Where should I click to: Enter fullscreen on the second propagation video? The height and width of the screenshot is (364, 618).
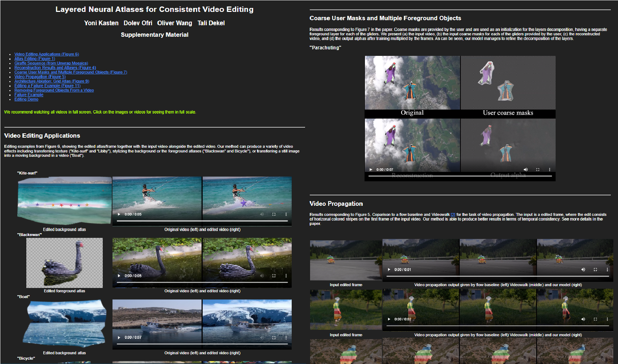[595, 319]
